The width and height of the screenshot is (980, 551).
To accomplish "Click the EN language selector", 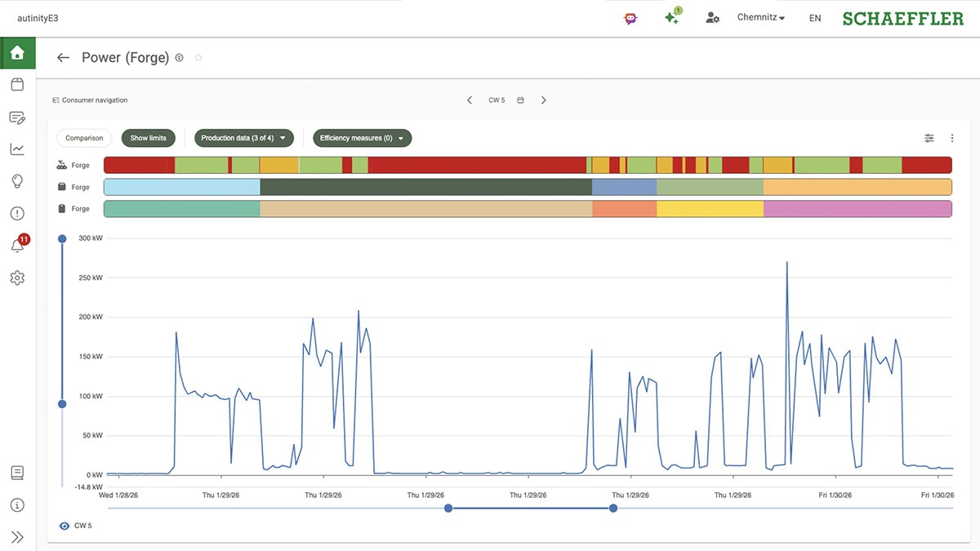I will (814, 17).
